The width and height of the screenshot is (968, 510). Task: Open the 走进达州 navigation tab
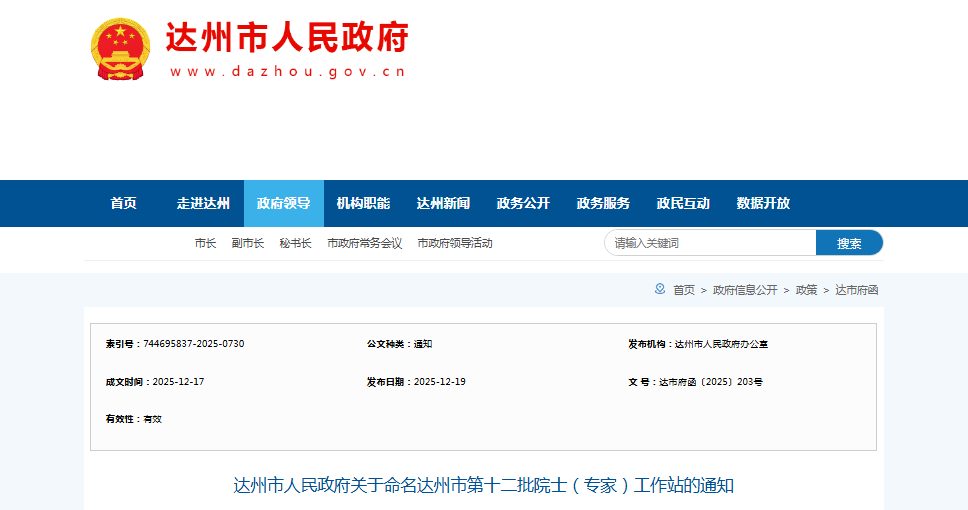point(203,203)
